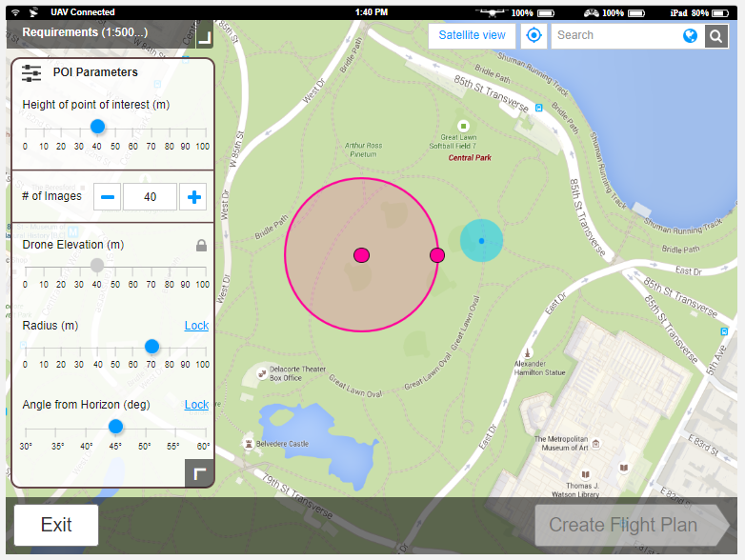Collapse the Requirements panel corner icon
Image resolution: width=745 pixels, height=560 pixels.
pyautogui.click(x=205, y=37)
